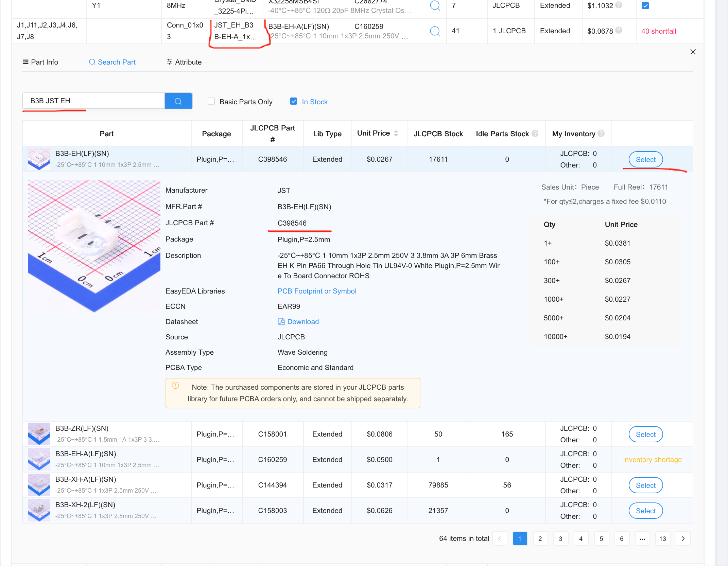
Task: Expand more pages ellipsis in pagination
Action: pyautogui.click(x=642, y=538)
